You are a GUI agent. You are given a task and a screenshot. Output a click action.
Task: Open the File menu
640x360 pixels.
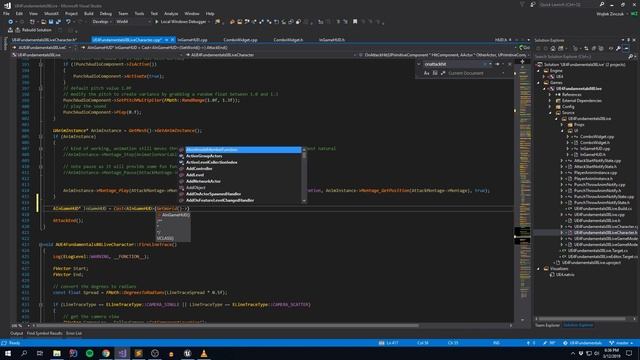coord(6,13)
